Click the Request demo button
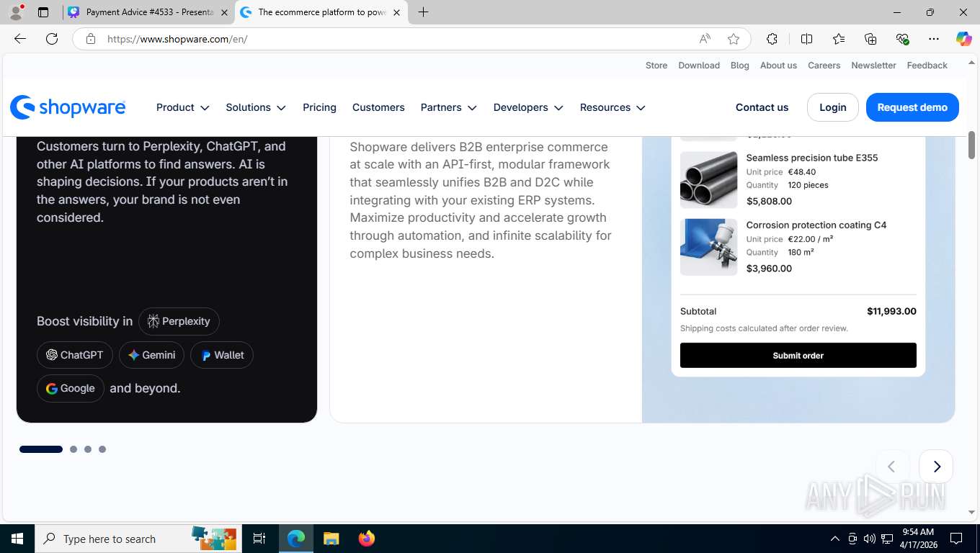 pyautogui.click(x=912, y=107)
